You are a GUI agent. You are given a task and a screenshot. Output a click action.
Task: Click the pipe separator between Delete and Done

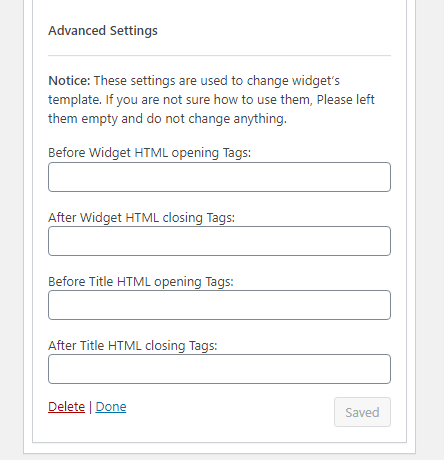click(x=90, y=407)
